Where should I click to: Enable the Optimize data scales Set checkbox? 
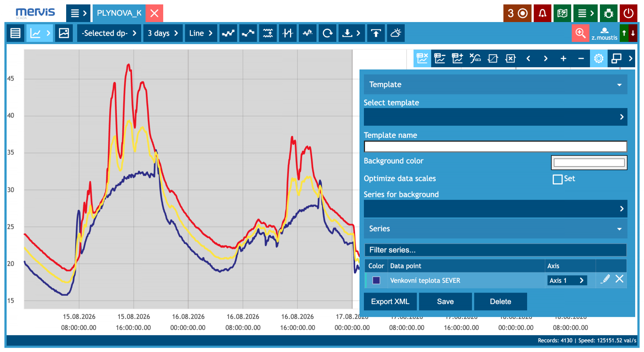[x=558, y=179]
